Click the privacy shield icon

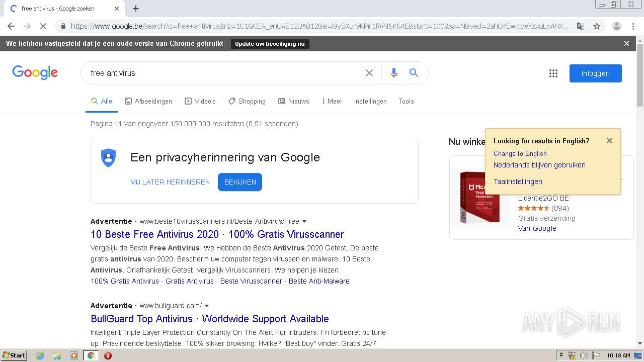pyautogui.click(x=108, y=158)
